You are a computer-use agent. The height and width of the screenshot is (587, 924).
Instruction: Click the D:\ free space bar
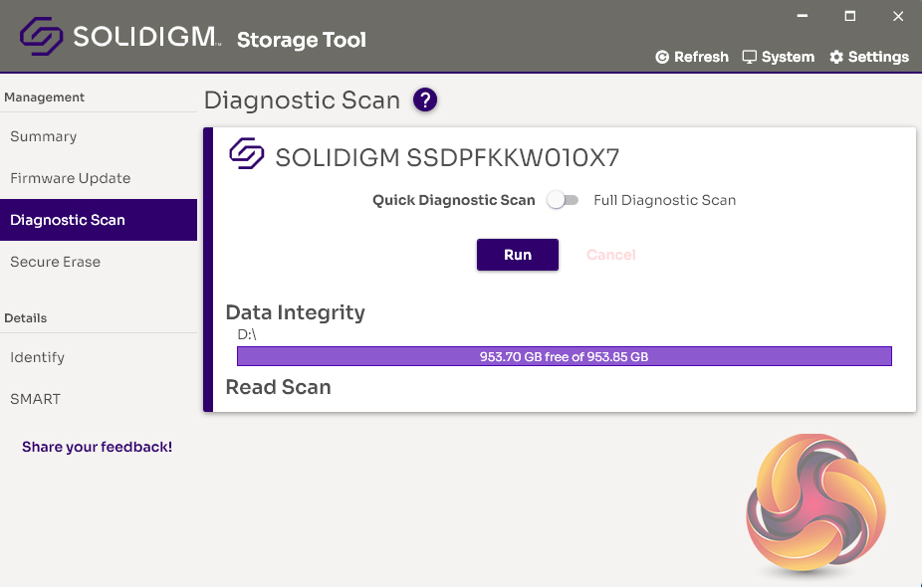pyautogui.click(x=564, y=356)
